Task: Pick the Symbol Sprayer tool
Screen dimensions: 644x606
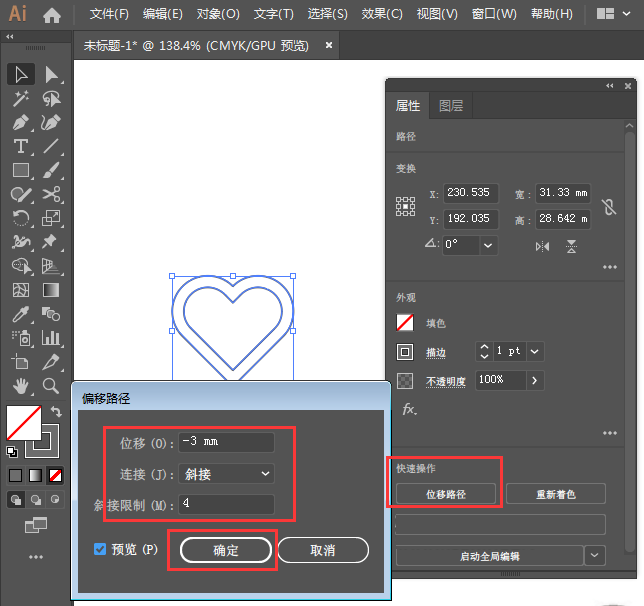Action: [x=21, y=338]
